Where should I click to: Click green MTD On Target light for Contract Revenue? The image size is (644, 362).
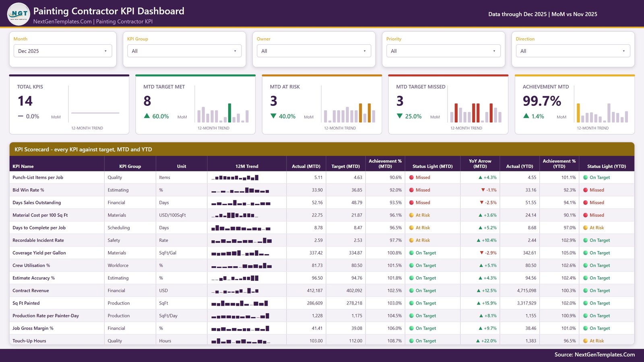(x=412, y=290)
